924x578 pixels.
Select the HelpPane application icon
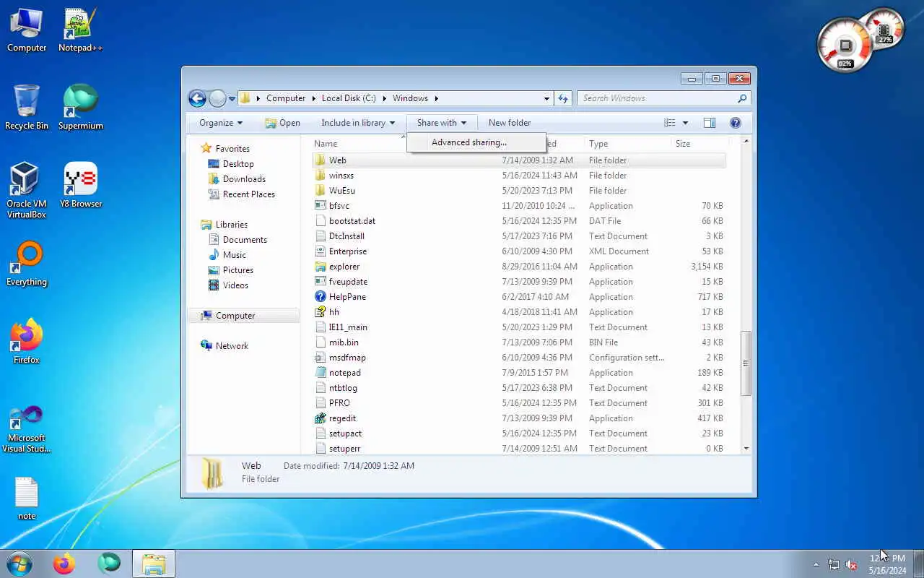321,297
